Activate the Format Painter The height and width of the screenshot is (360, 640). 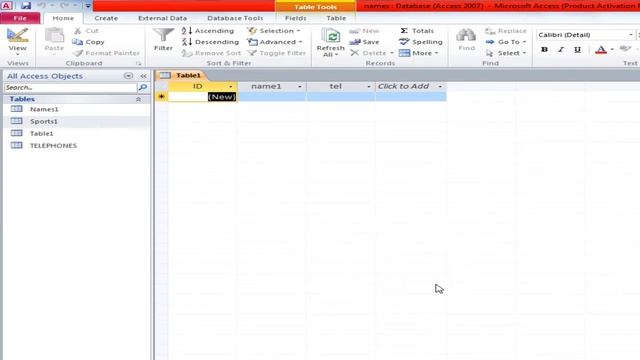(106, 53)
